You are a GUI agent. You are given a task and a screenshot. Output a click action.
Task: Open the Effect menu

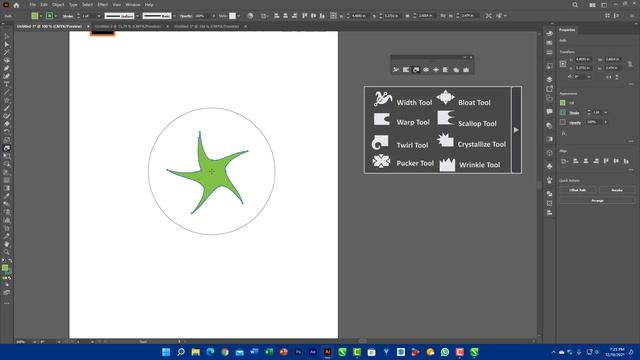pos(102,5)
